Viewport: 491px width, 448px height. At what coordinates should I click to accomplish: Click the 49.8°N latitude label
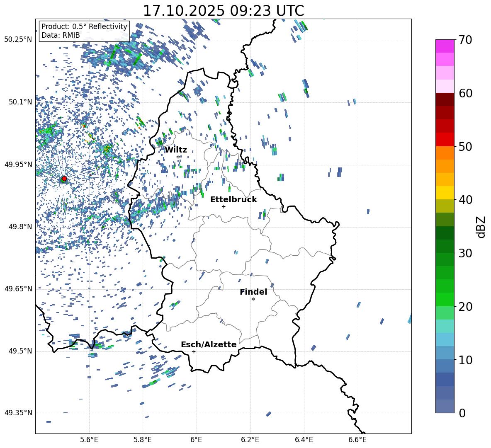(x=20, y=227)
